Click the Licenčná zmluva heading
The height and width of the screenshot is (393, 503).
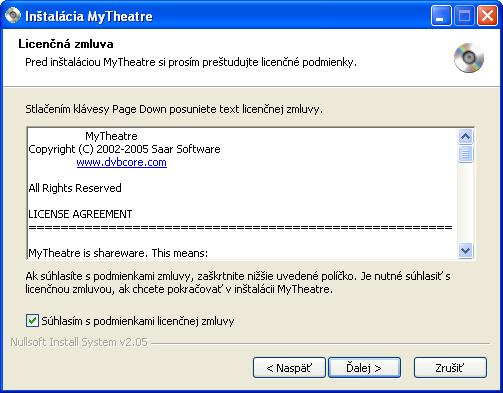tap(66, 44)
